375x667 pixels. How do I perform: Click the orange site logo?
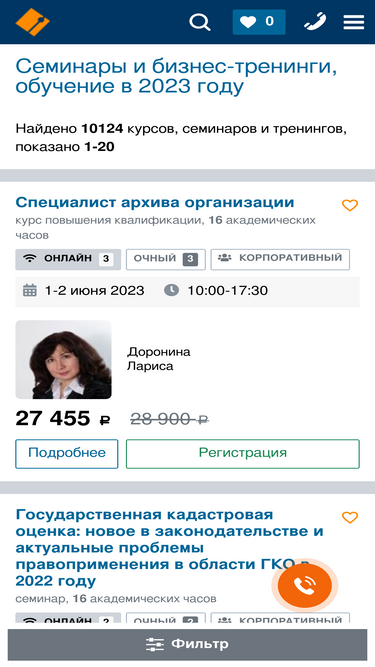[33, 22]
